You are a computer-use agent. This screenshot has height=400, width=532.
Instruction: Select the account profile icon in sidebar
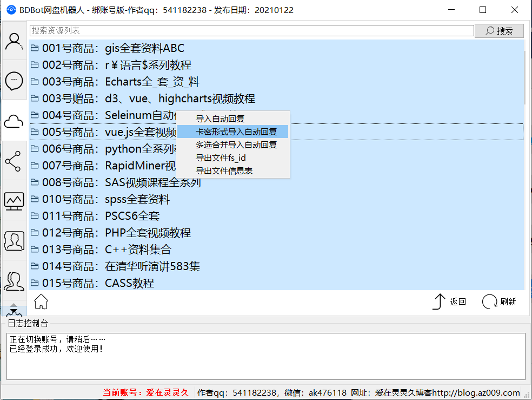[x=14, y=42]
